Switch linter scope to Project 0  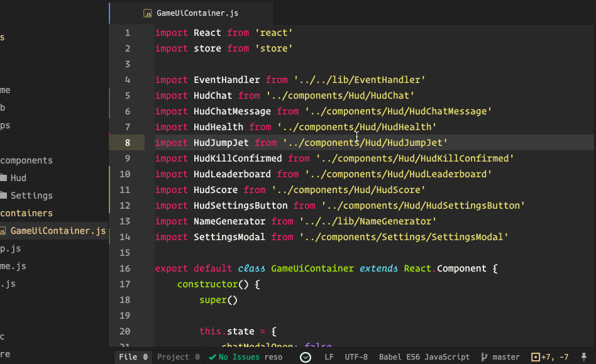(x=179, y=357)
